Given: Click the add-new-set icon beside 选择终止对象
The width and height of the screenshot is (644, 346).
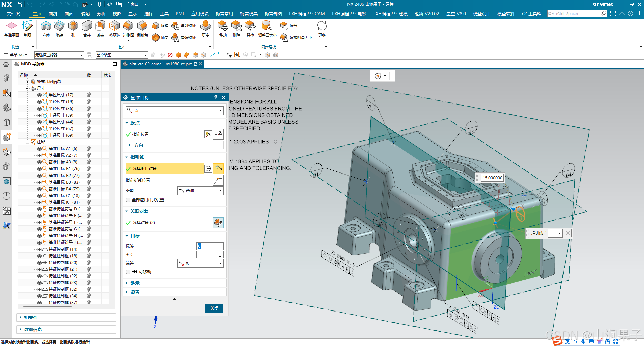Looking at the screenshot, I should click(x=208, y=169).
